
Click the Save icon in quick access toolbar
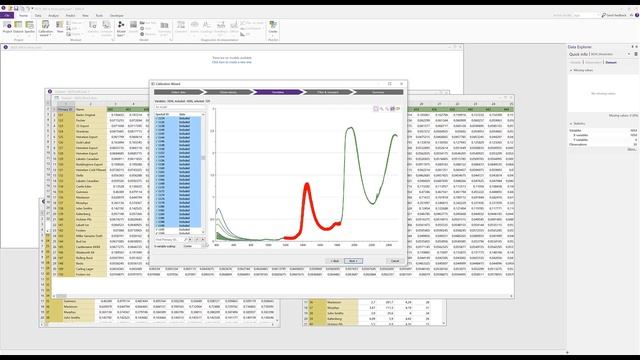coord(16,8)
